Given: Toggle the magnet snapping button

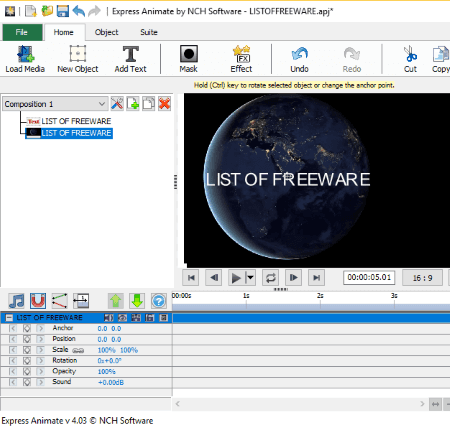Looking at the screenshot, I should (x=38, y=301).
